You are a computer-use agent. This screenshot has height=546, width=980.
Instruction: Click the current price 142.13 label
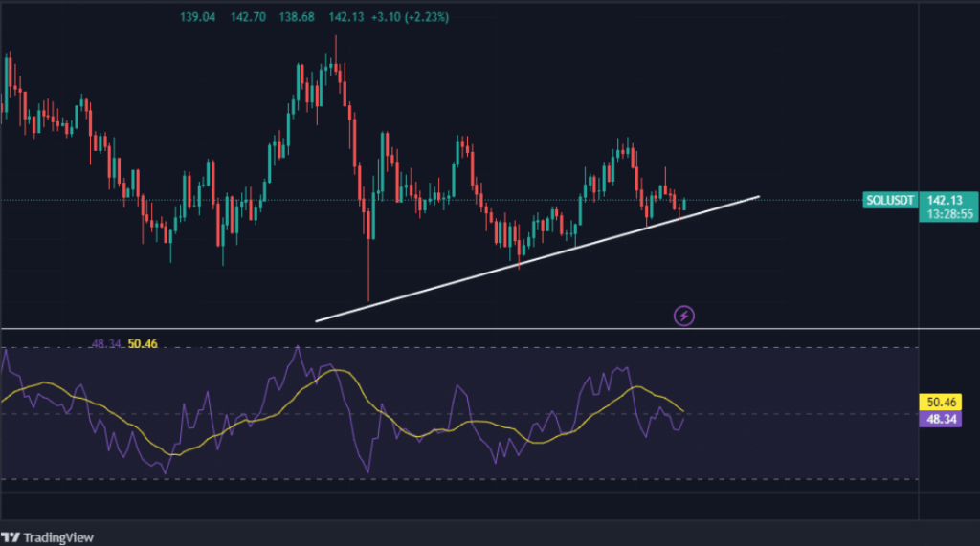pos(945,200)
